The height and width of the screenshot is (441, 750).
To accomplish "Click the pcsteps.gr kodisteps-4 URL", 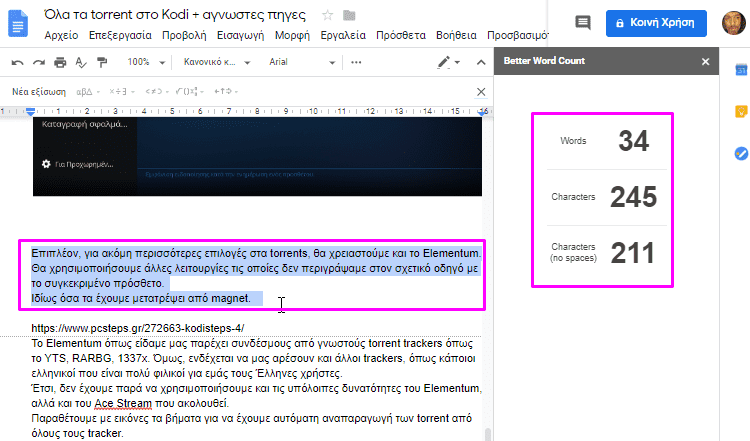I will [138, 328].
